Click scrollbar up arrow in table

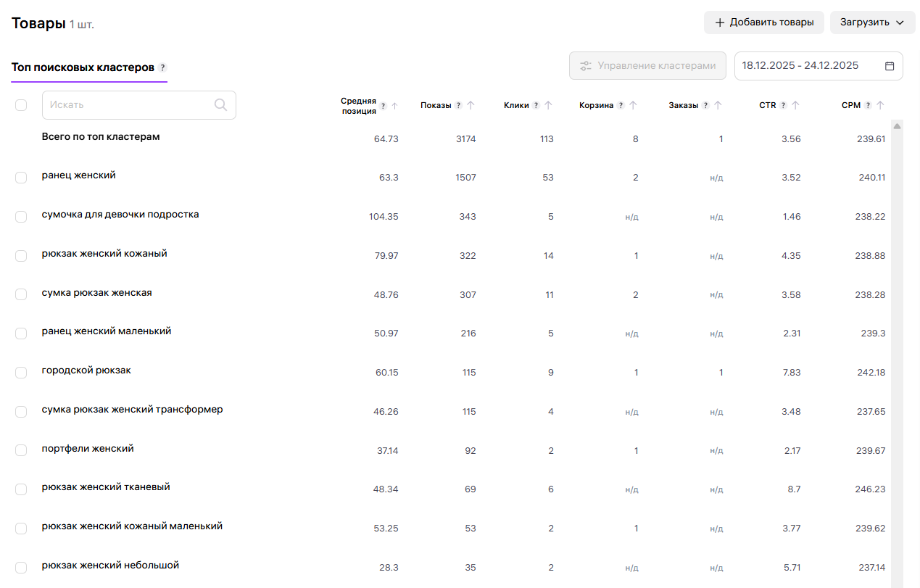click(897, 126)
